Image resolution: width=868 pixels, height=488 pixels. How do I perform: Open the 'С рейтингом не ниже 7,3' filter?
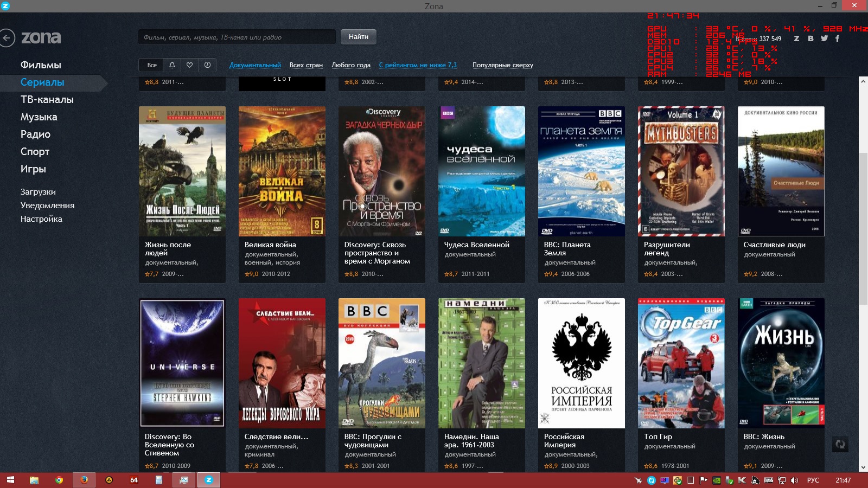(418, 65)
